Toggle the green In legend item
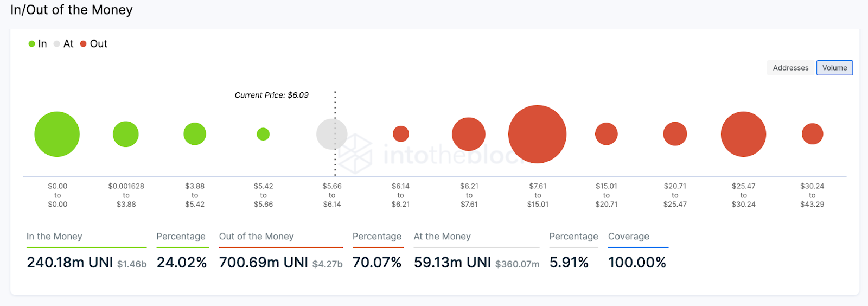 pos(38,44)
